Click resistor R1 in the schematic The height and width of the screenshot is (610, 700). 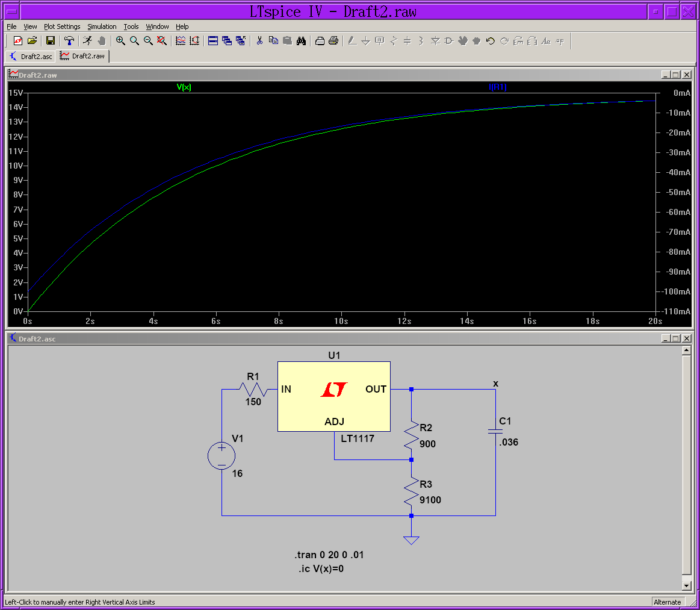pos(253,390)
